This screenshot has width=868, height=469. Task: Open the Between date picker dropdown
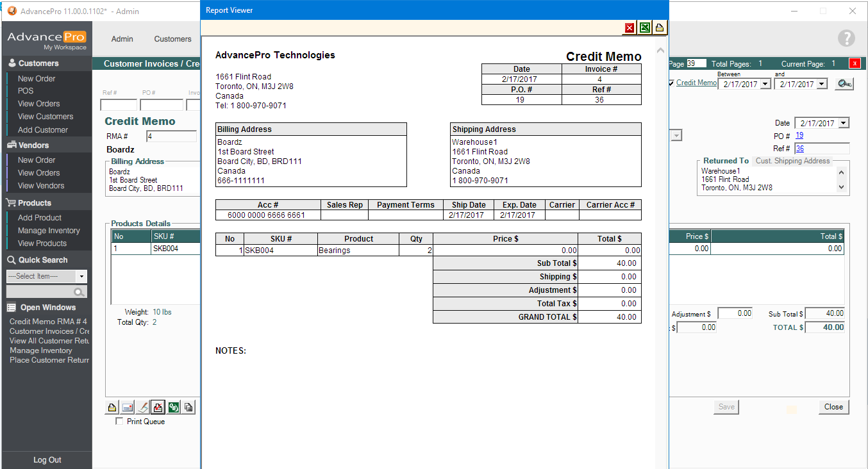(764, 85)
